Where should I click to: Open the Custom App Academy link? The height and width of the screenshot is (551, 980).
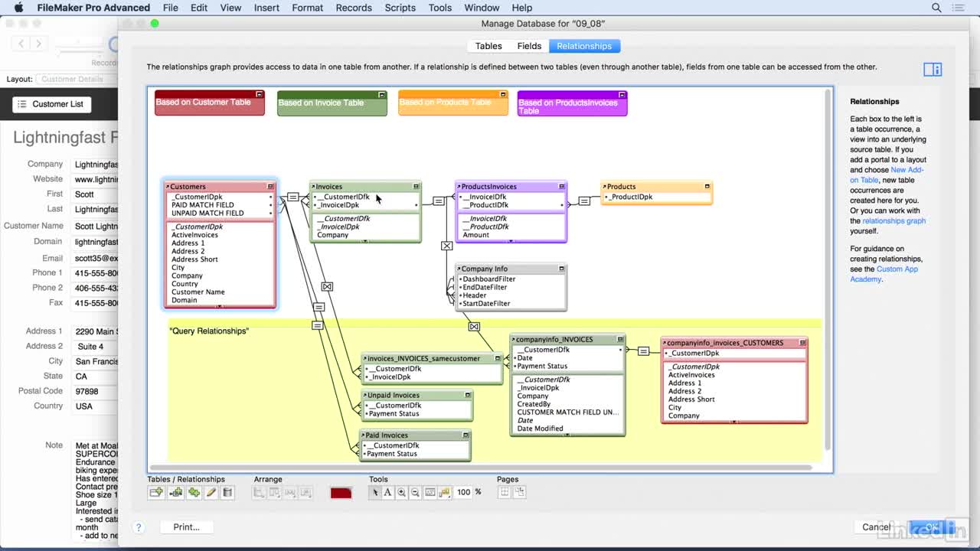tap(884, 274)
